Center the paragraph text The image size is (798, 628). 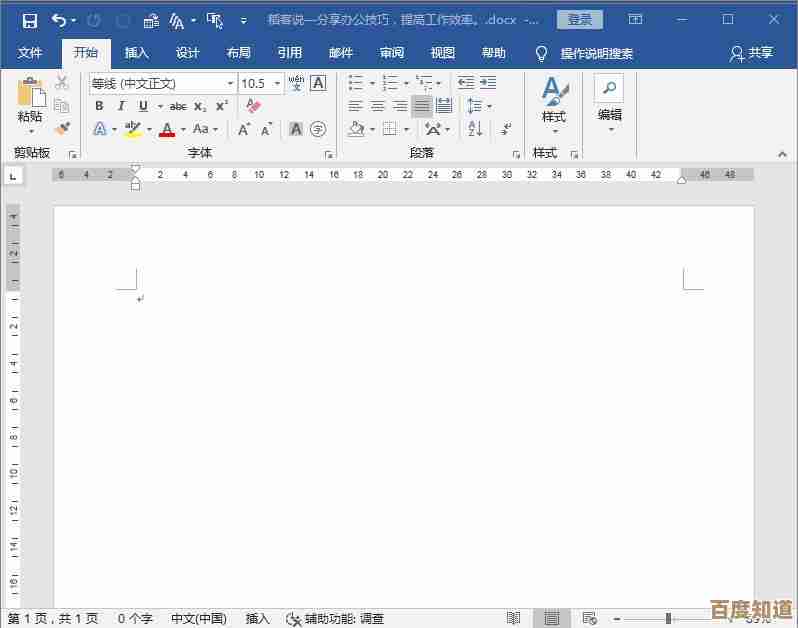pyautogui.click(x=378, y=106)
